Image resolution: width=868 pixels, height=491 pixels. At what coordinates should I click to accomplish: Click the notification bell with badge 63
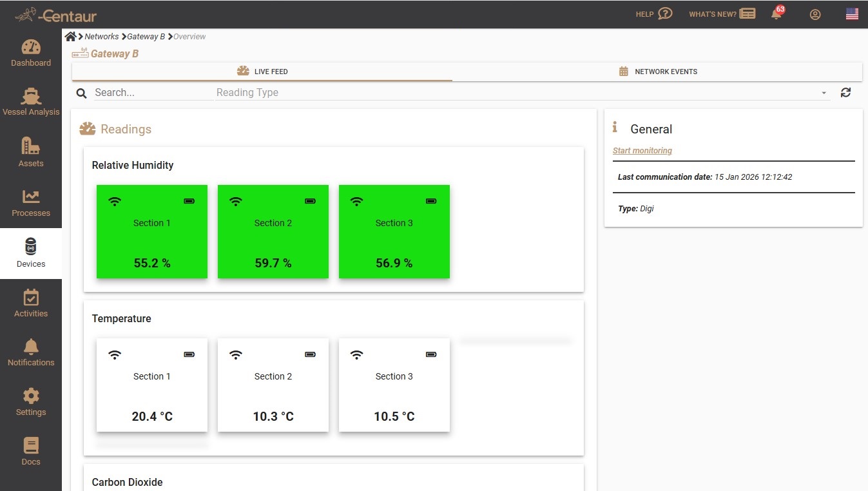pyautogui.click(x=776, y=14)
